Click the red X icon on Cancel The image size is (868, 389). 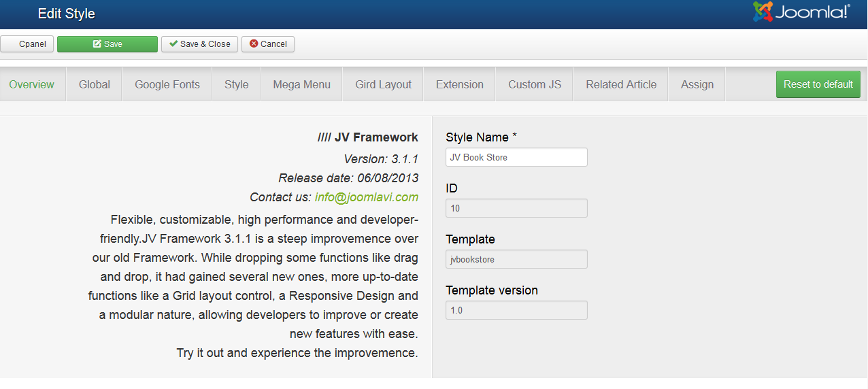coord(254,44)
